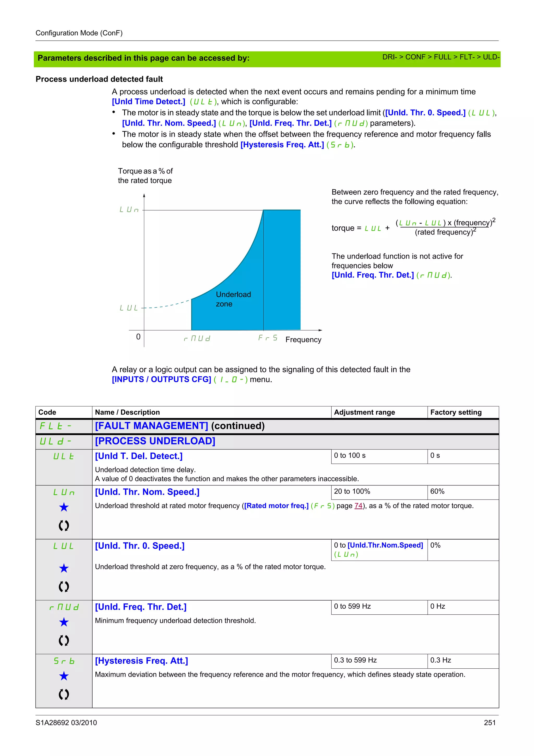Click the [Unld T. Del. Detect.] parameter title
The width and height of the screenshot is (534, 756).
[138, 456]
